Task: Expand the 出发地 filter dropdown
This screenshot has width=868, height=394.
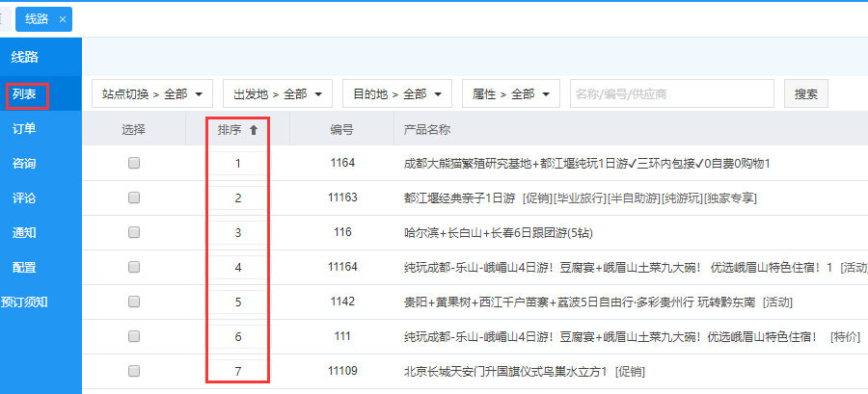Action: pos(278,94)
